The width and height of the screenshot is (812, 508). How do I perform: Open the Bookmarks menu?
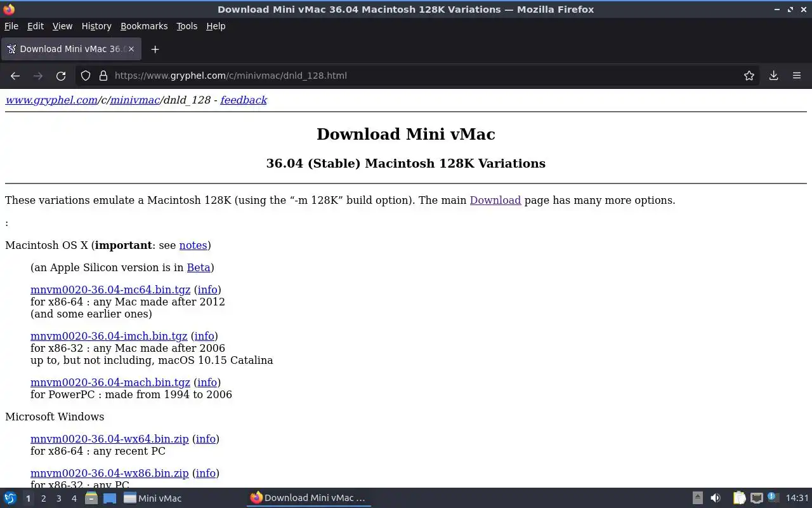[144, 26]
